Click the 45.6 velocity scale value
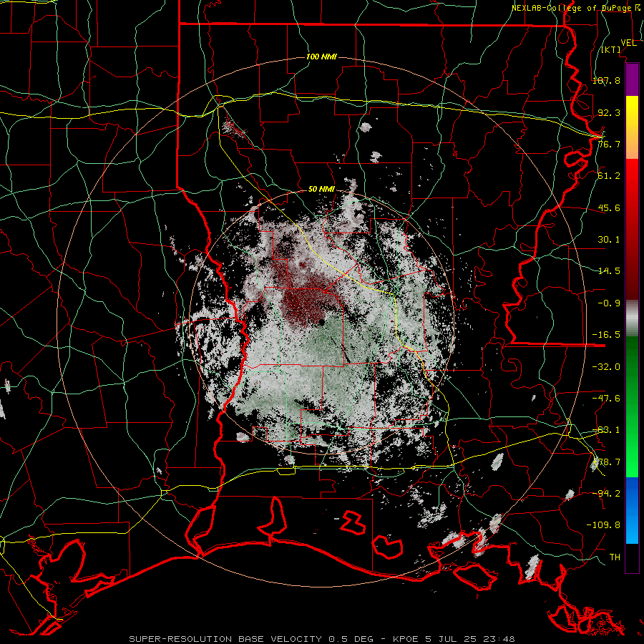Viewport: 644px width, 644px height. (609, 208)
